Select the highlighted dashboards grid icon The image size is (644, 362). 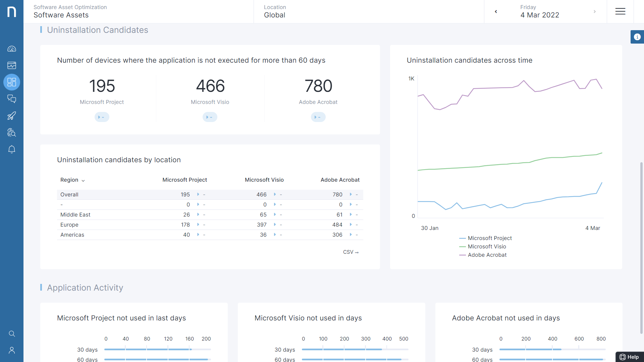click(12, 82)
